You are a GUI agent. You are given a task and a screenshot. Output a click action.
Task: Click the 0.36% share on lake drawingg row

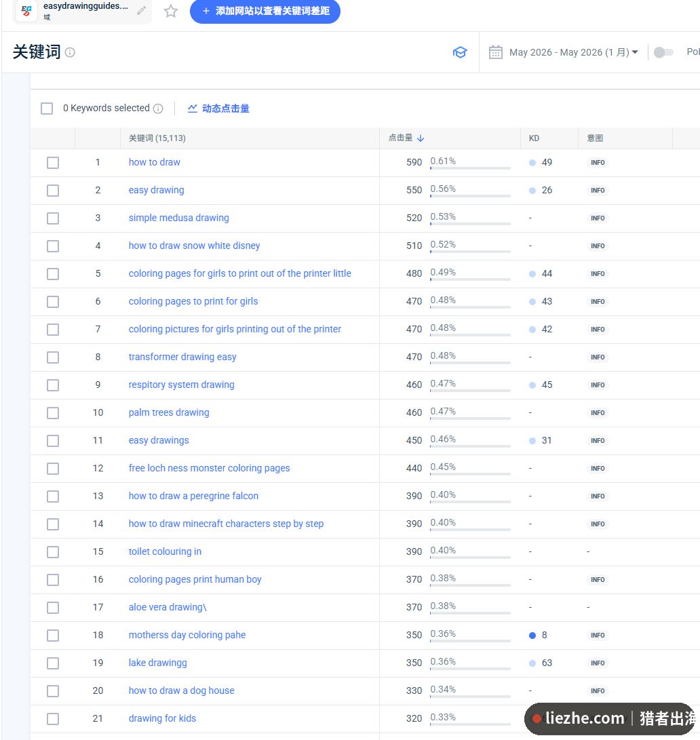pos(443,661)
